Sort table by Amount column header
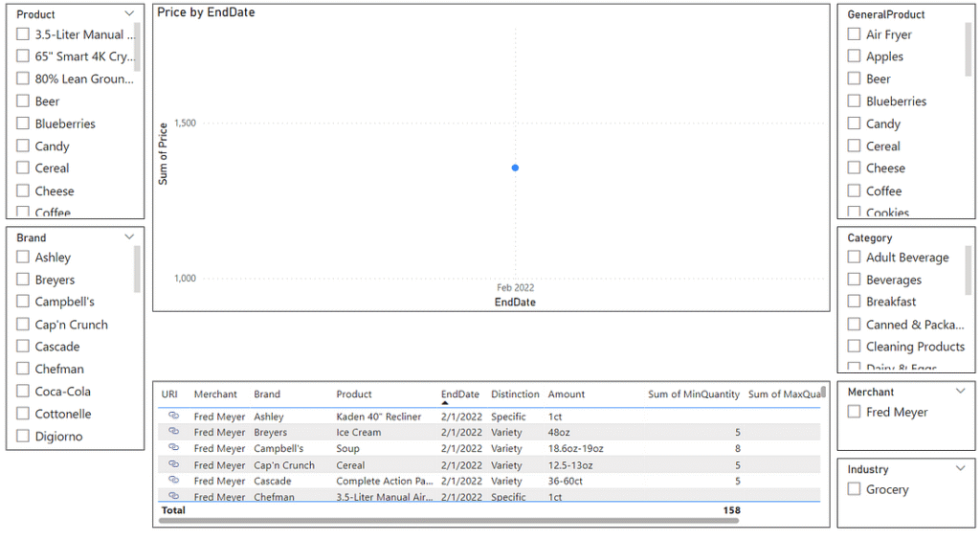This screenshot has width=980, height=540. click(x=567, y=394)
